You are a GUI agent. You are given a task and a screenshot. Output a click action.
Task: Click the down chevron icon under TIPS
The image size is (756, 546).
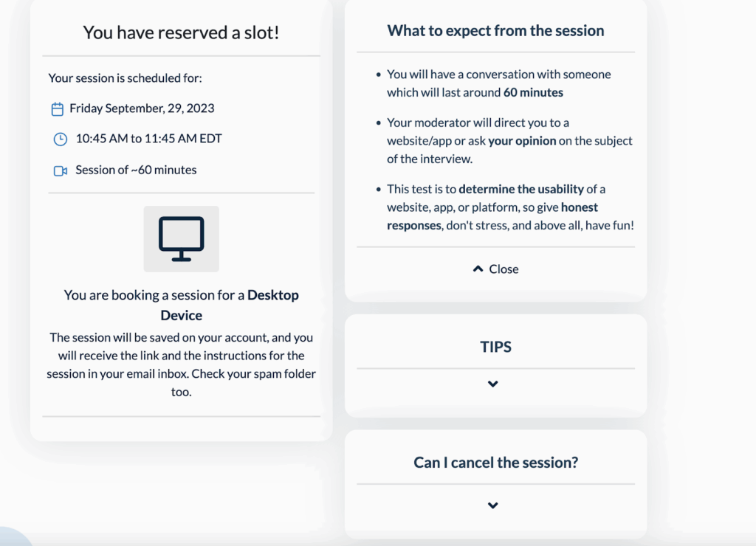click(494, 384)
